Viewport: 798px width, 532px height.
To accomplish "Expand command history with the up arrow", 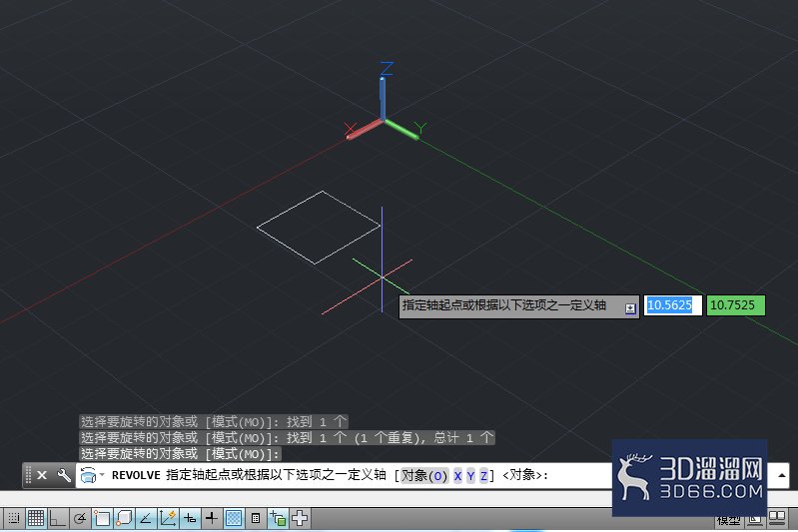I will point(782,475).
